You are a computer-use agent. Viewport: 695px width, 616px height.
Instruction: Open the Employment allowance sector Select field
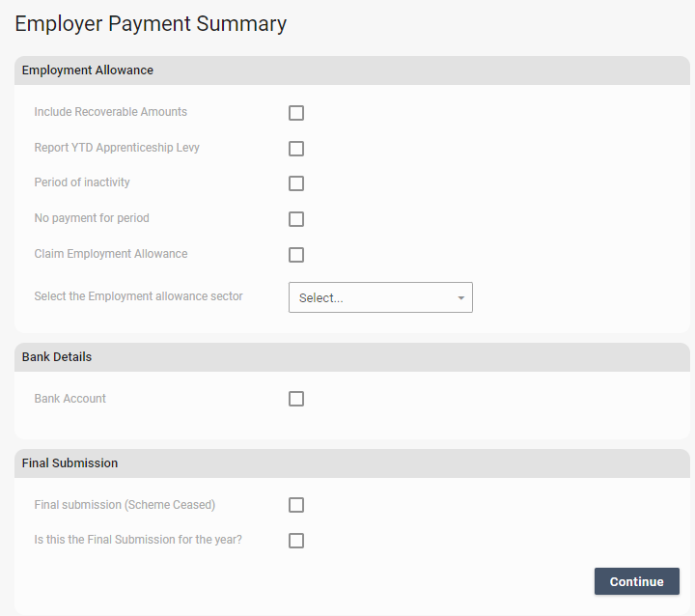[372, 298]
